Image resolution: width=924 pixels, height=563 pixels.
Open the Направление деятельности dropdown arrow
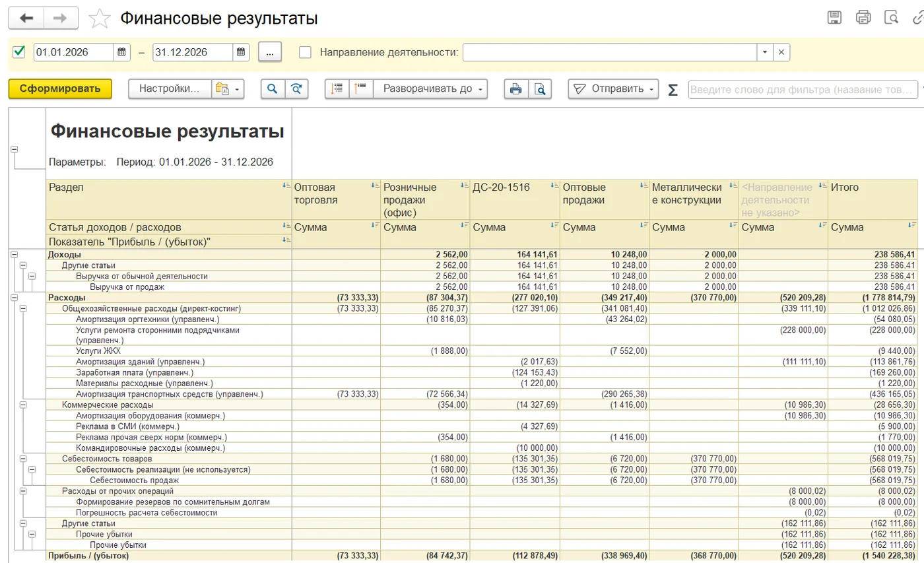pyautogui.click(x=764, y=52)
